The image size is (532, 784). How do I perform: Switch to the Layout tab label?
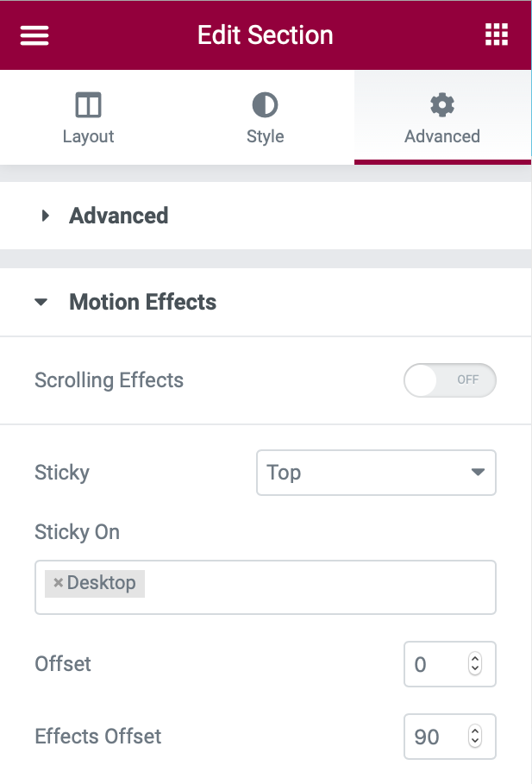pos(88,136)
